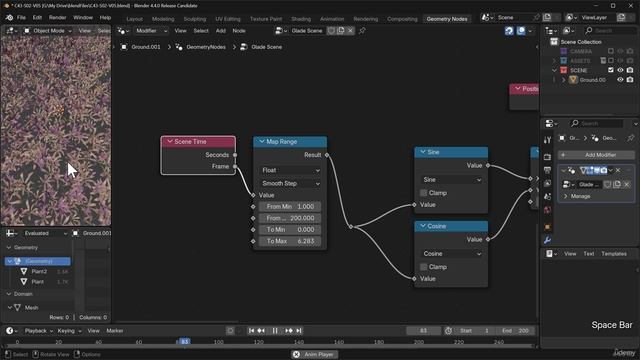The image size is (640, 360).
Task: Collapse the Scene Time node
Action: click(x=170, y=142)
